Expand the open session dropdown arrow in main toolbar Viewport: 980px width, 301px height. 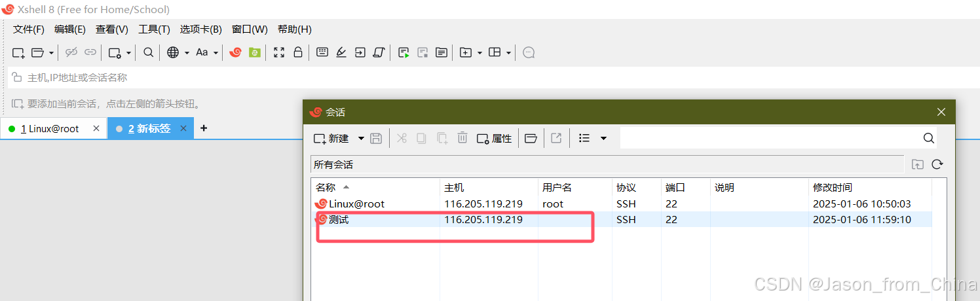point(51,53)
